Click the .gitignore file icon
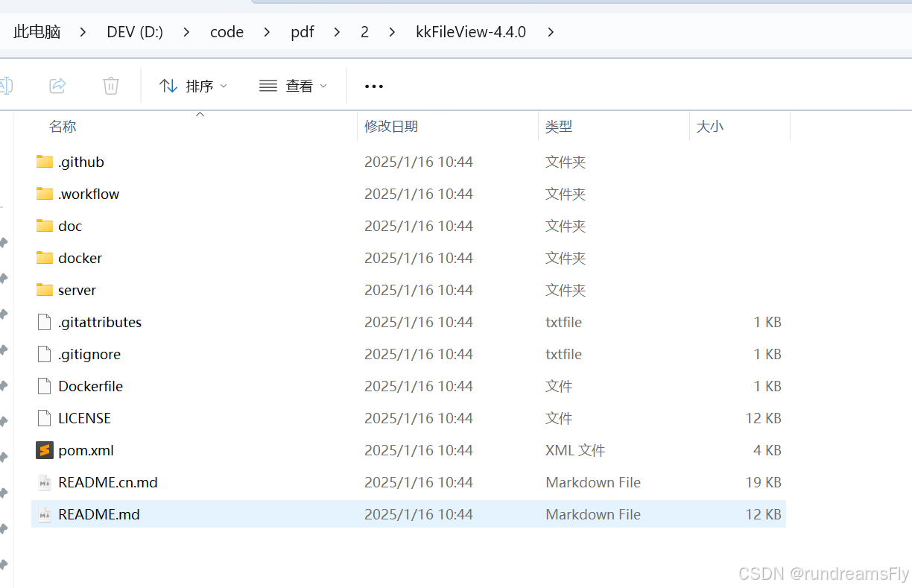This screenshot has width=912, height=588. tap(45, 354)
